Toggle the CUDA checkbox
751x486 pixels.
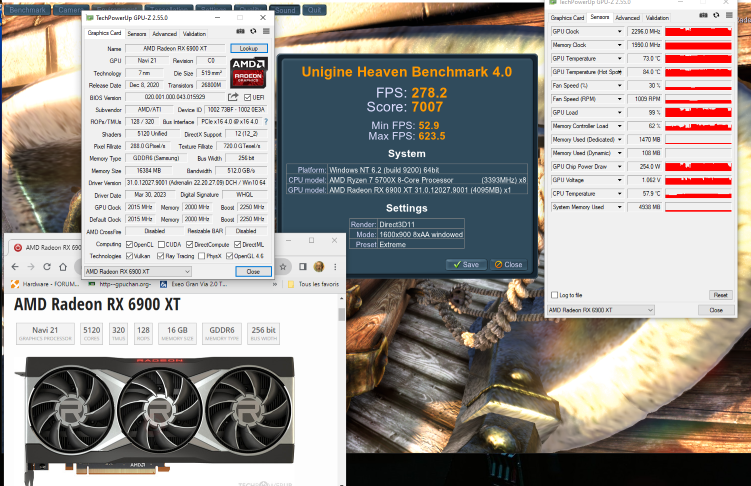pos(161,245)
